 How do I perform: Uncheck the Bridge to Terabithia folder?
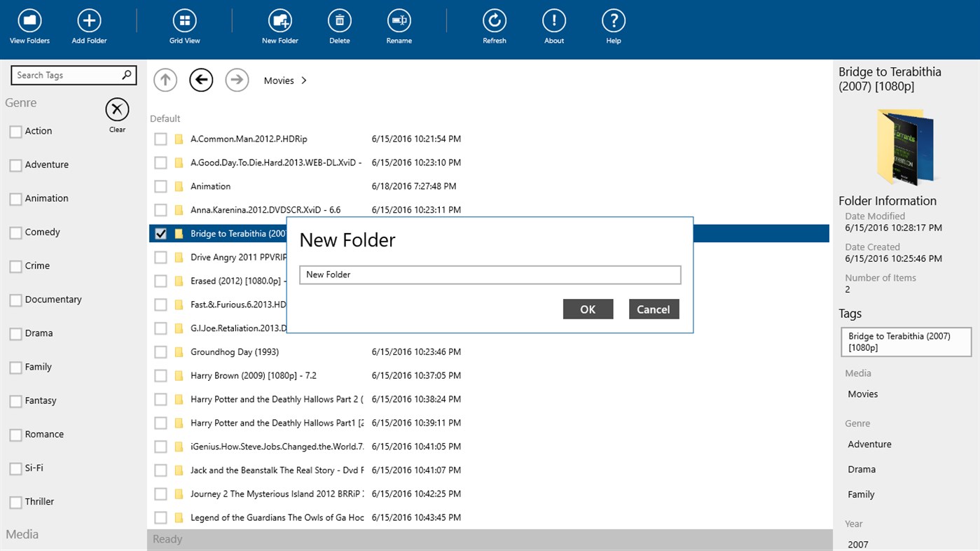(x=160, y=232)
